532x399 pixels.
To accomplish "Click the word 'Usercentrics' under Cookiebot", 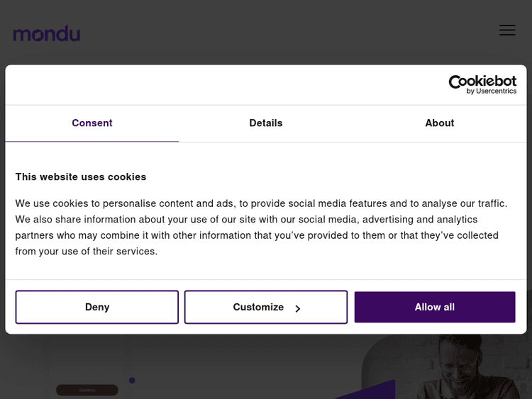I will tap(496, 91).
